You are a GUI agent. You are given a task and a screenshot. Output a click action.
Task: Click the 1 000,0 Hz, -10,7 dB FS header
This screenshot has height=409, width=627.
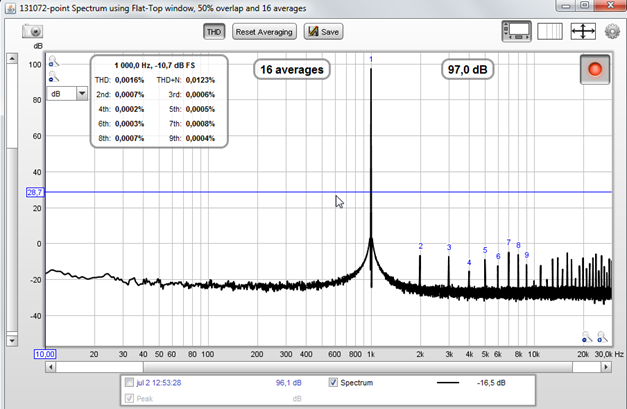click(x=155, y=65)
